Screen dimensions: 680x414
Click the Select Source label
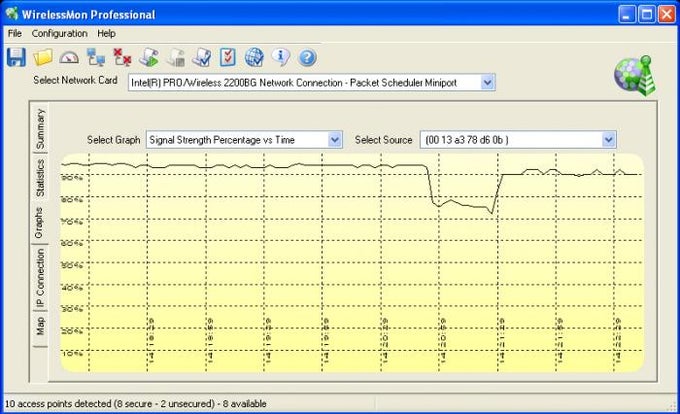pos(383,140)
